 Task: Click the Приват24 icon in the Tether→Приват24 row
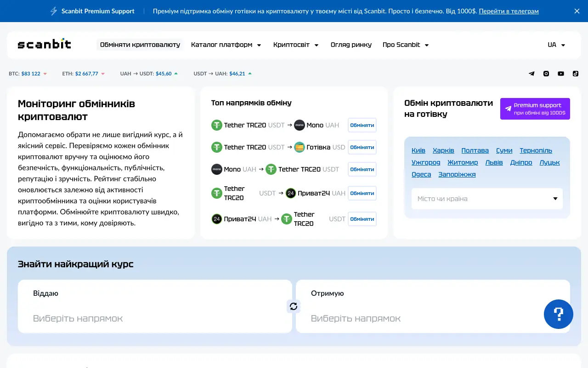[291, 193]
